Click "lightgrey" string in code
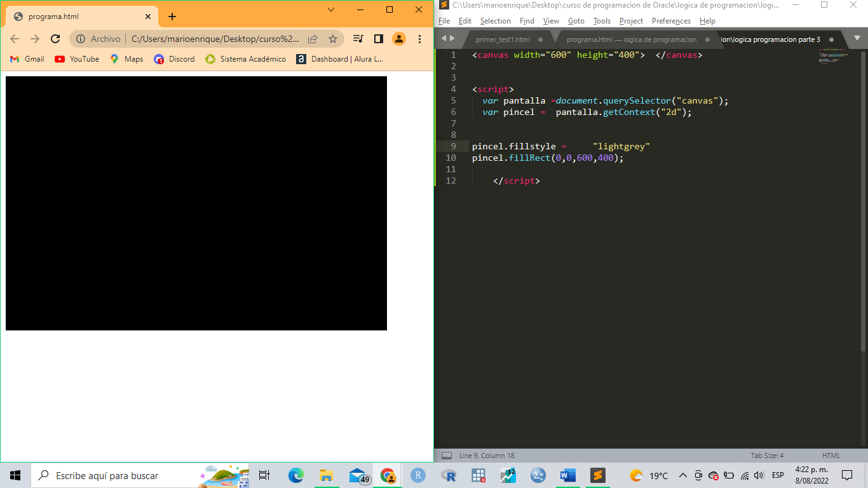Viewport: 868px width, 488px height. pos(621,146)
